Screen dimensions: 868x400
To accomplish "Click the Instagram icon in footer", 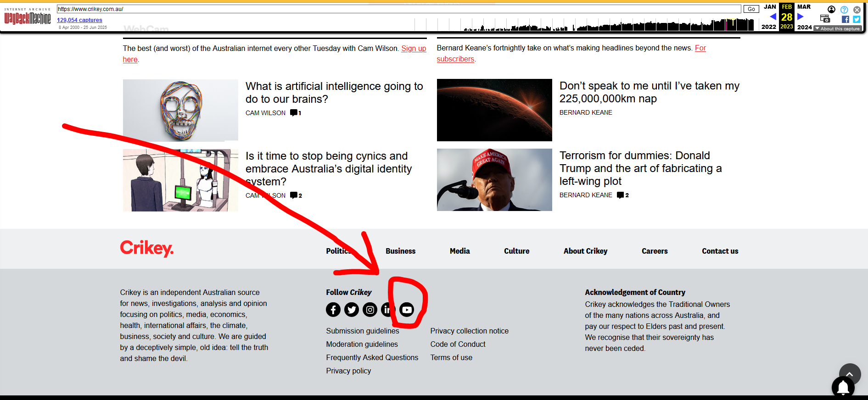I will tap(370, 310).
